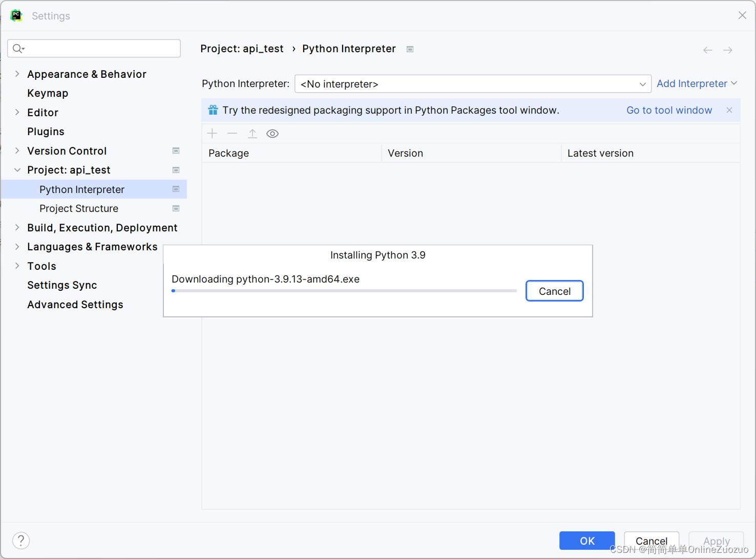Viewport: 756px width, 559px height.
Task: Click project icon beside Python Interpreter row
Action: 176,189
